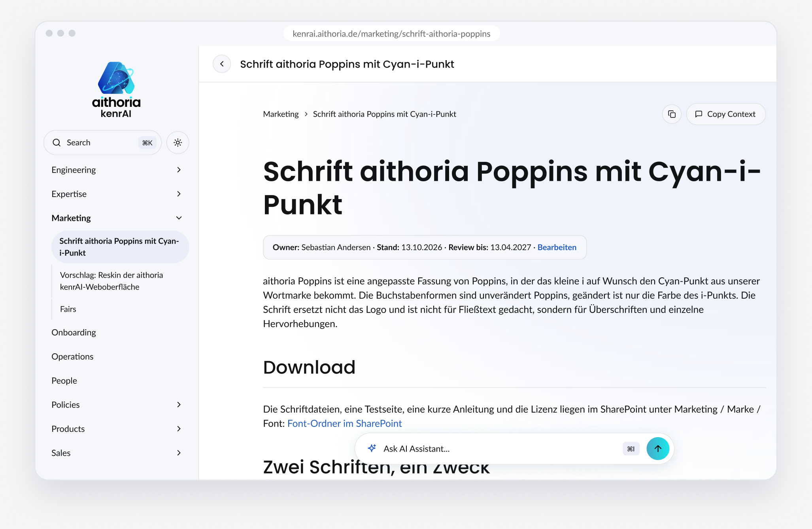Click the browser URL address bar
Image resolution: width=812 pixels, height=529 pixels.
pos(391,34)
